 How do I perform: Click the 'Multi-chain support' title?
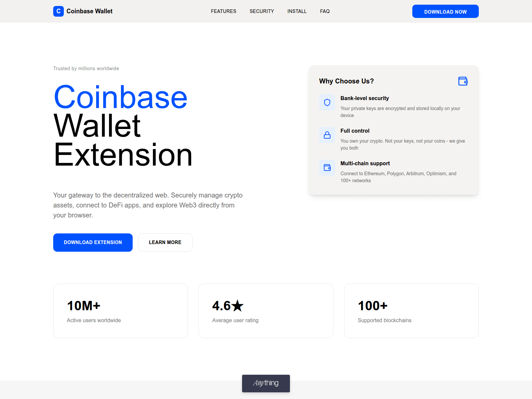365,163
